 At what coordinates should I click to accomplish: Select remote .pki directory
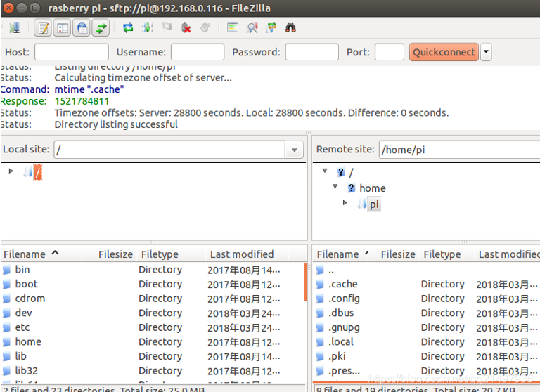pyautogui.click(x=426, y=356)
